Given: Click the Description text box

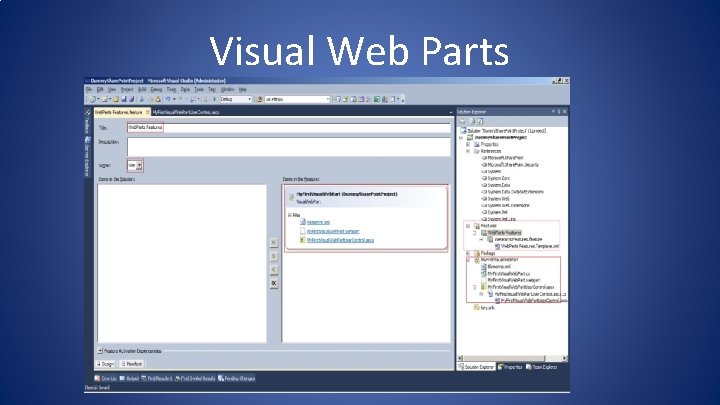Looking at the screenshot, I should (288, 147).
